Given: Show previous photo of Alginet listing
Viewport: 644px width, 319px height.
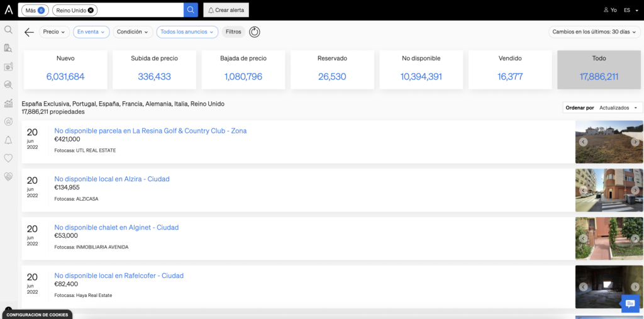Looking at the screenshot, I should tap(583, 238).
